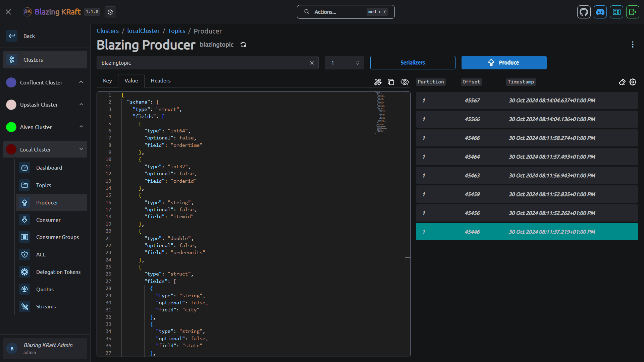Select the record with offset 45566
This screenshot has height=362, width=644.
click(x=527, y=119)
